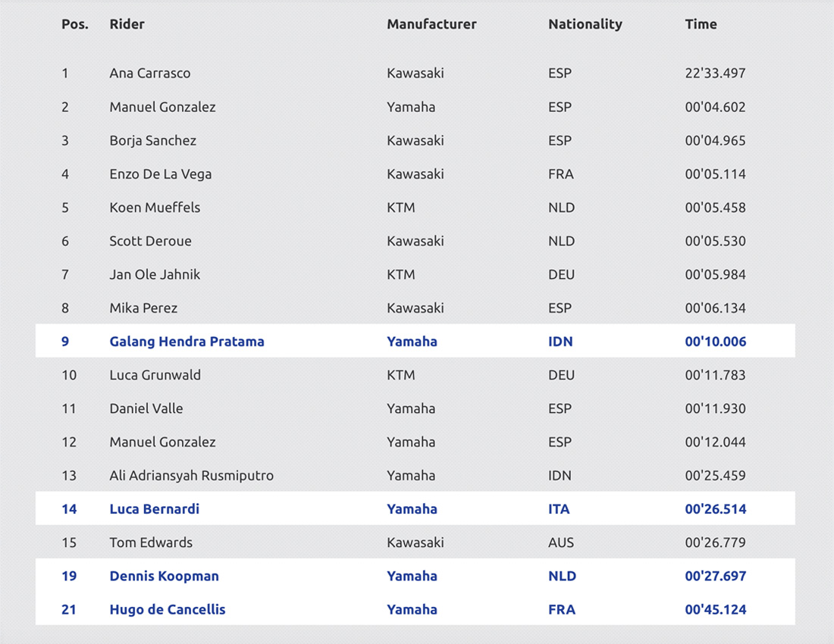Click Jan Ole Jahnik KTM cell
The height and width of the screenshot is (644, 834).
click(x=400, y=275)
